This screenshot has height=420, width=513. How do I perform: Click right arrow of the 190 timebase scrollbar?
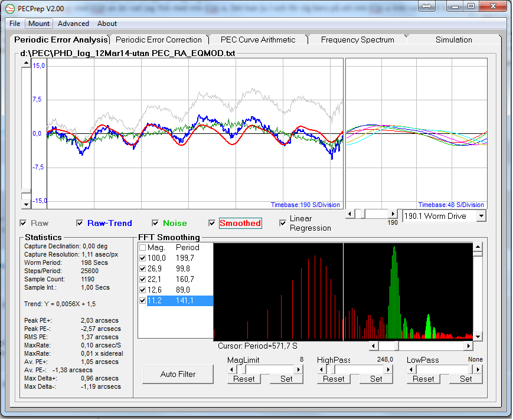(393, 214)
